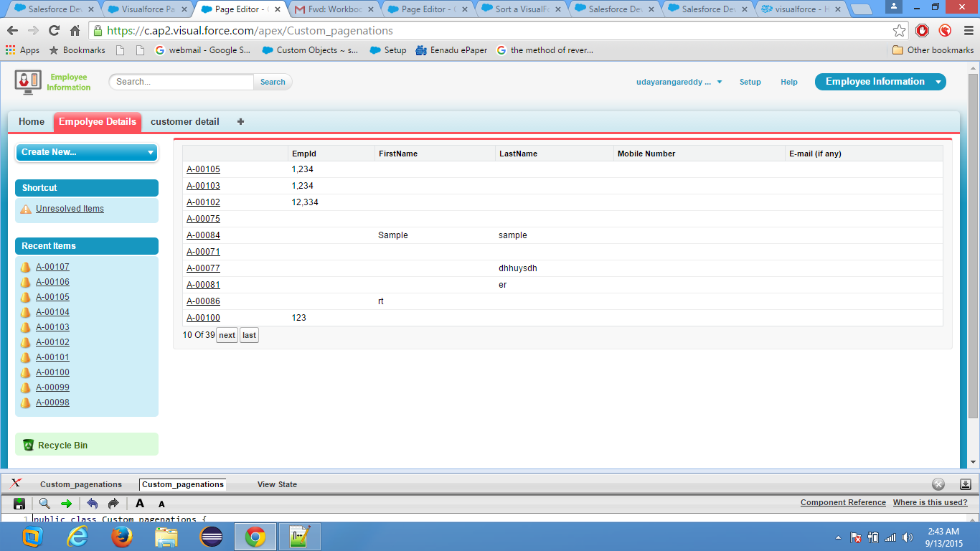This screenshot has height=551, width=980.
Task: Show hidden system tray icons
Action: [838, 537]
